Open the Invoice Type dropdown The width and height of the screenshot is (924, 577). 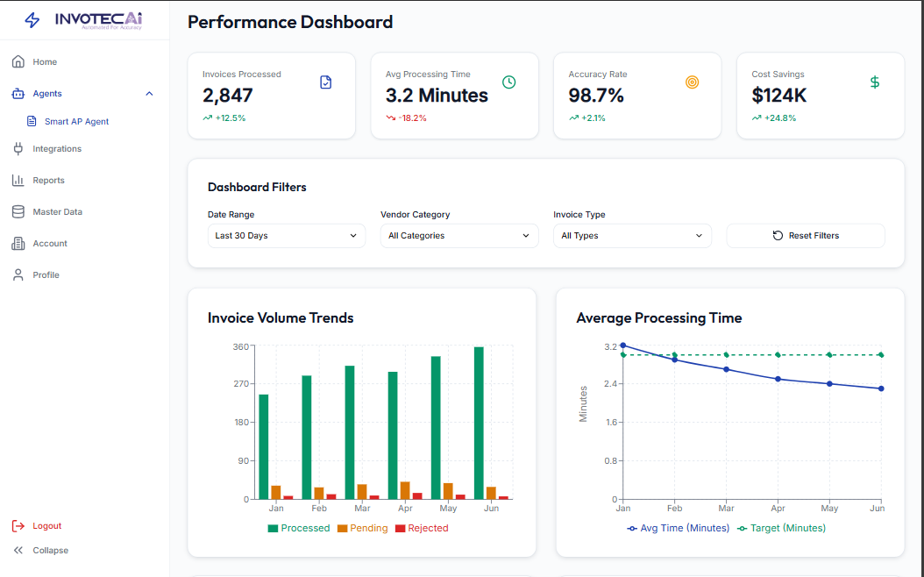point(632,236)
